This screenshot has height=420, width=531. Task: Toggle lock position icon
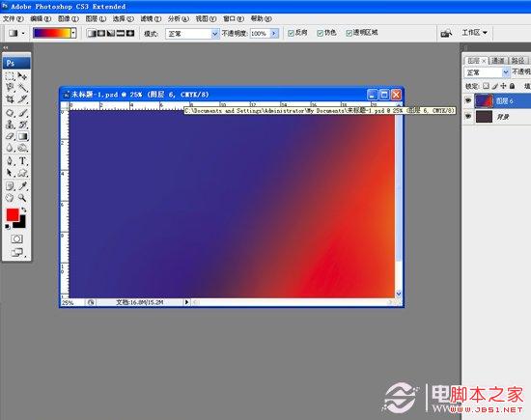pyautogui.click(x=504, y=86)
